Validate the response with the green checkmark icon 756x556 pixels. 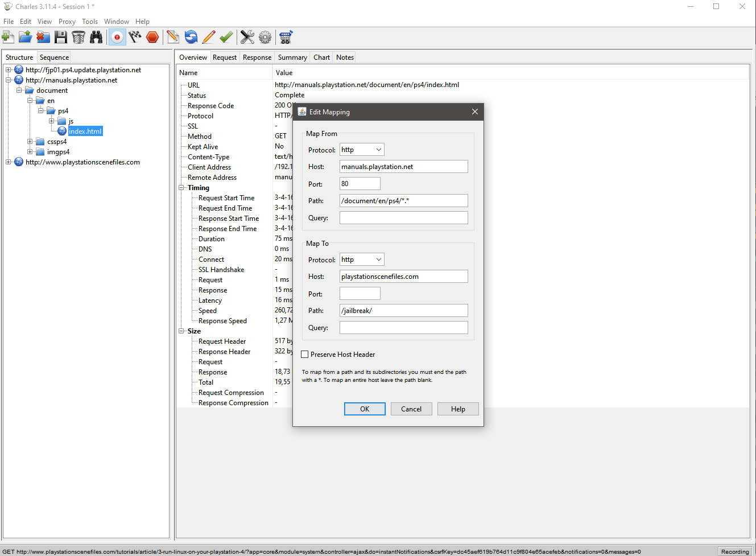pyautogui.click(x=226, y=38)
